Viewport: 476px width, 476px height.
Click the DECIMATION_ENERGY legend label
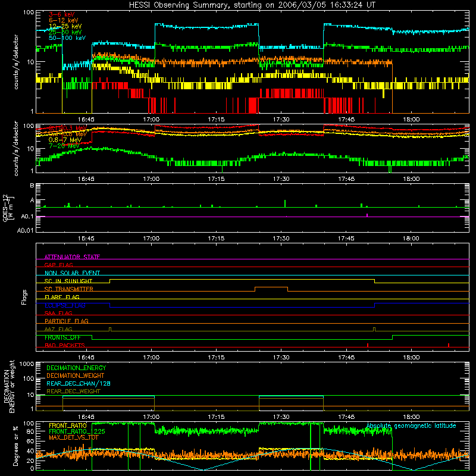click(76, 368)
